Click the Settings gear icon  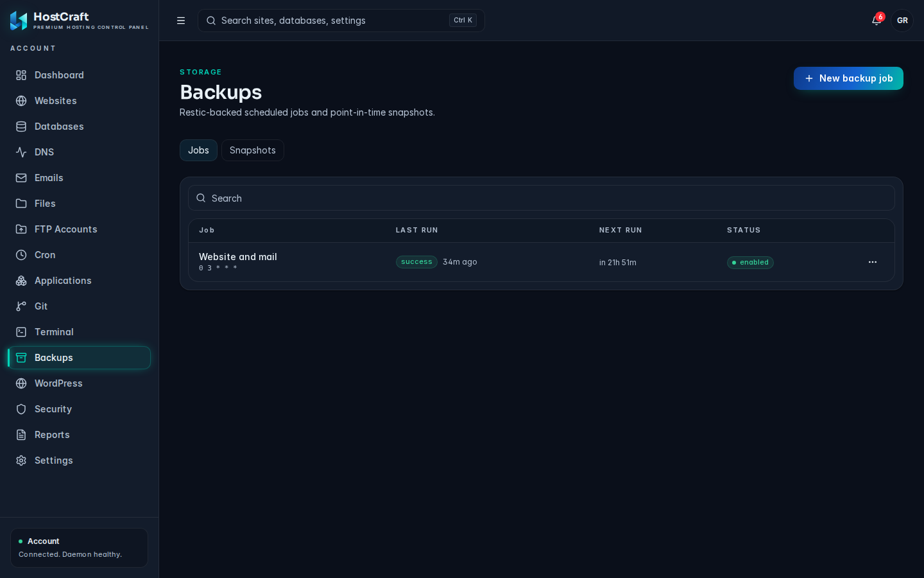coord(21,460)
